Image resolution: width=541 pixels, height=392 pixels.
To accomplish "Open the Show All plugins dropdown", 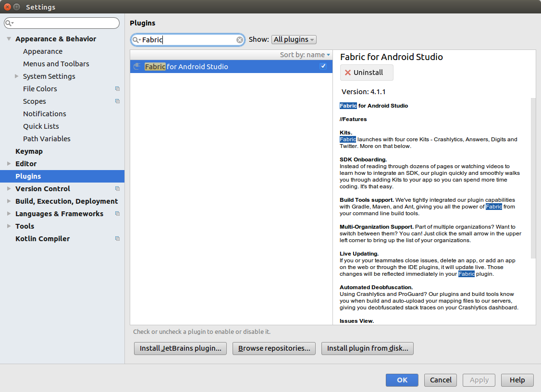I will point(294,39).
